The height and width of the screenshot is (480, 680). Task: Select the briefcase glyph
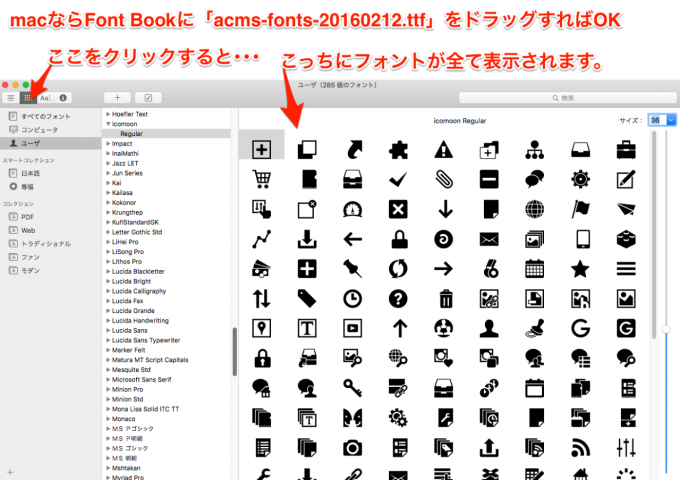[x=626, y=149]
